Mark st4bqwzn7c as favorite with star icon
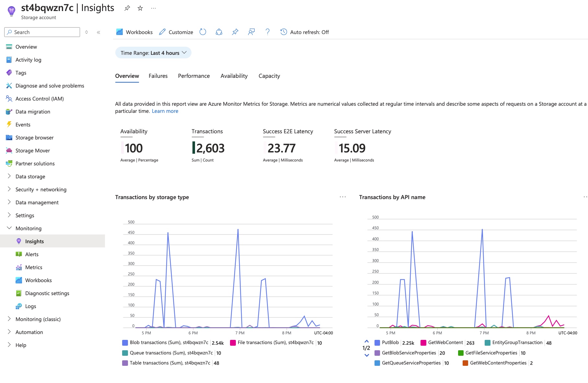Image resolution: width=588 pixels, height=383 pixels. 140,8
